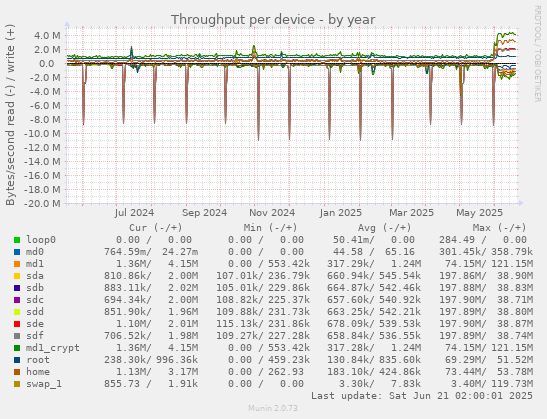Click the sde red legend swatch
The image size is (547, 419).
pyautogui.click(x=17, y=324)
